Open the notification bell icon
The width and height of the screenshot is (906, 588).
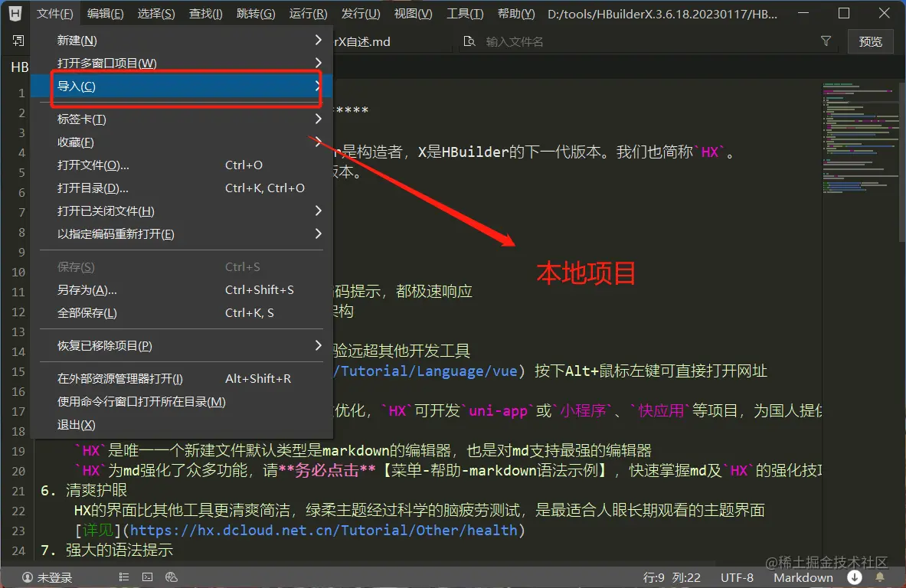(880, 577)
